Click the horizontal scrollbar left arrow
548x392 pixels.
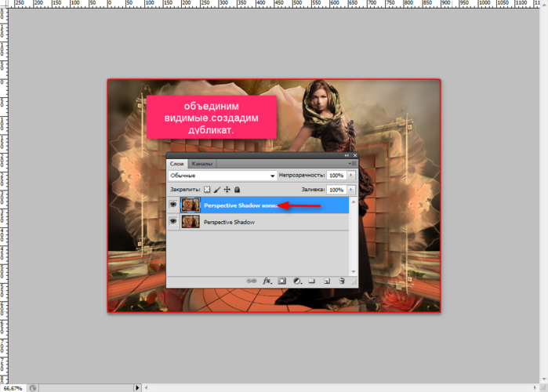146,388
